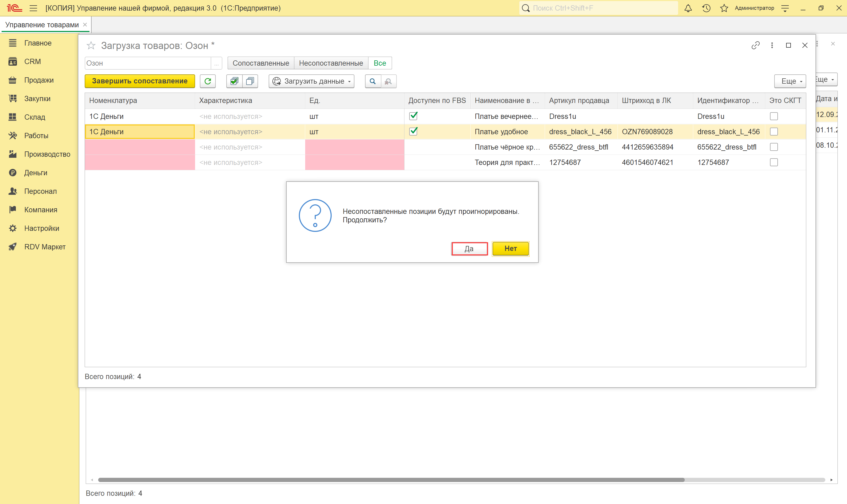The image size is (847, 504).
Task: Go to the Закупки section
Action: tap(37, 98)
